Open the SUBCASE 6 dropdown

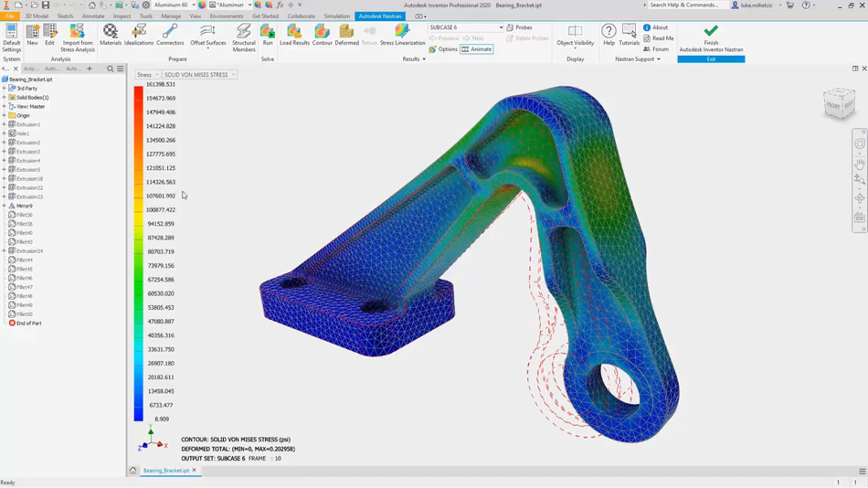coord(466,27)
